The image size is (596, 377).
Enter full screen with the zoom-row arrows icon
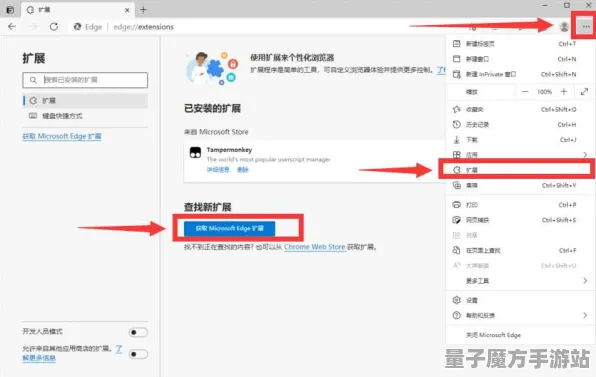point(584,92)
